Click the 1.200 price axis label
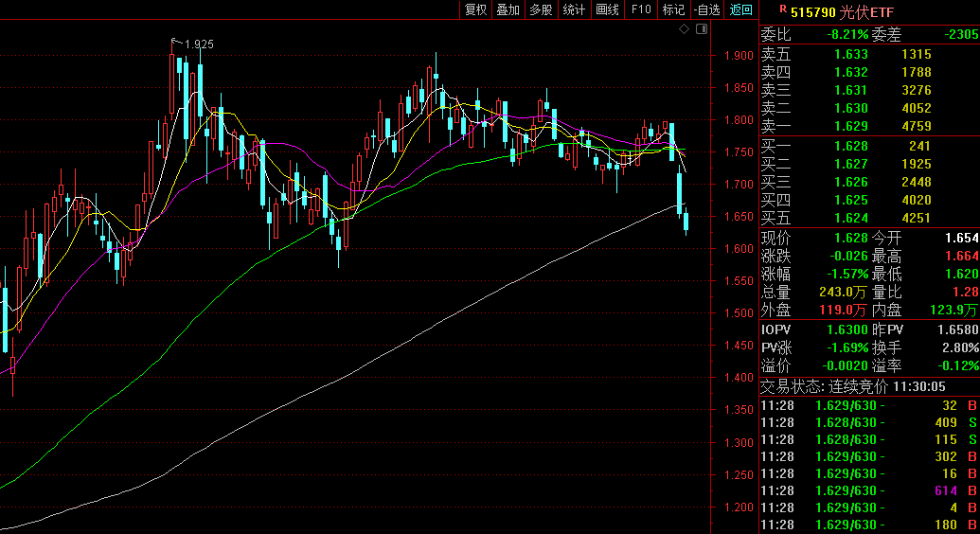 pyautogui.click(x=739, y=507)
